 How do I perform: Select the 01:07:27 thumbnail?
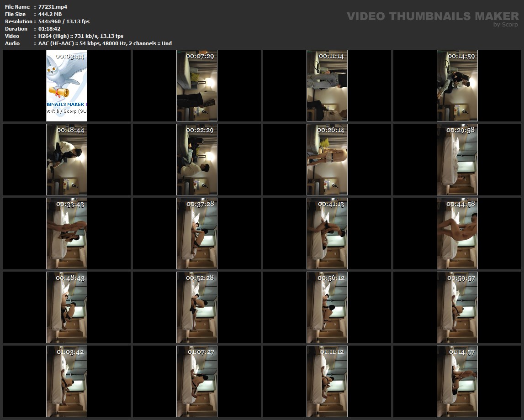tap(197, 381)
